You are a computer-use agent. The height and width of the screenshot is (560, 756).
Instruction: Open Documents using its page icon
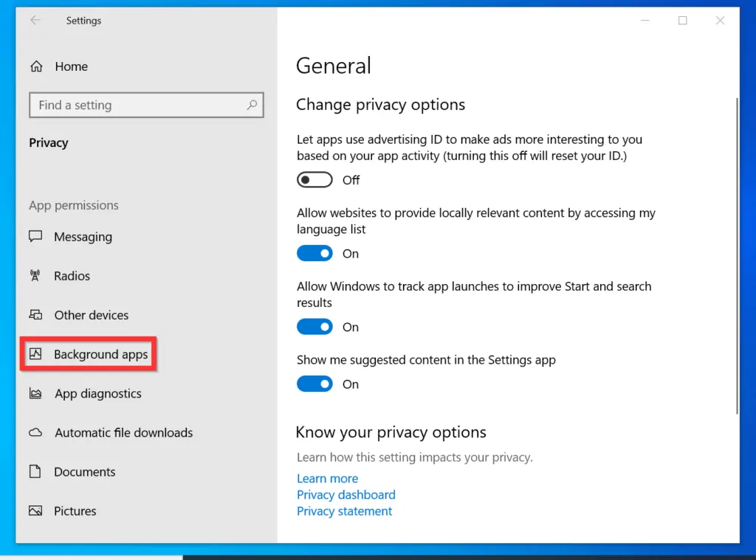tap(35, 471)
